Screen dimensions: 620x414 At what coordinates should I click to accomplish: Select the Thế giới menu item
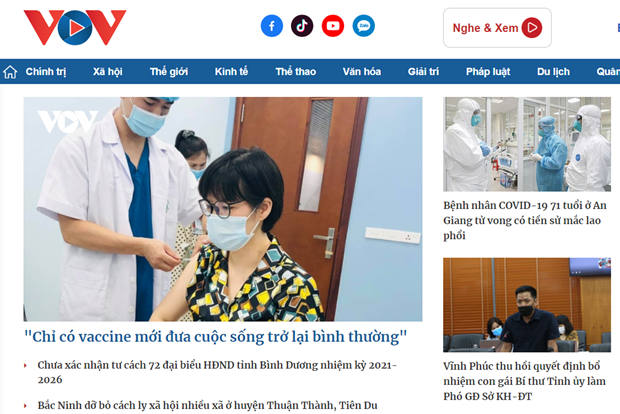pyautogui.click(x=169, y=72)
